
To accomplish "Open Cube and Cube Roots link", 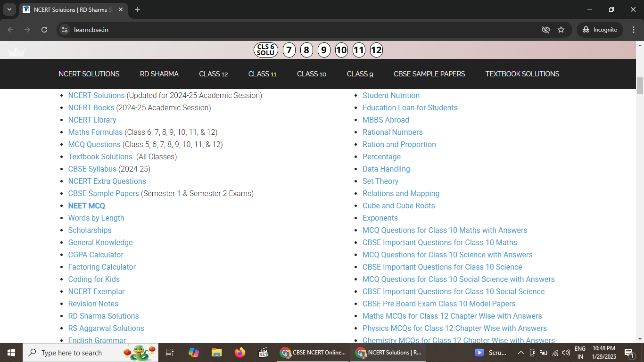I will click(x=398, y=206).
